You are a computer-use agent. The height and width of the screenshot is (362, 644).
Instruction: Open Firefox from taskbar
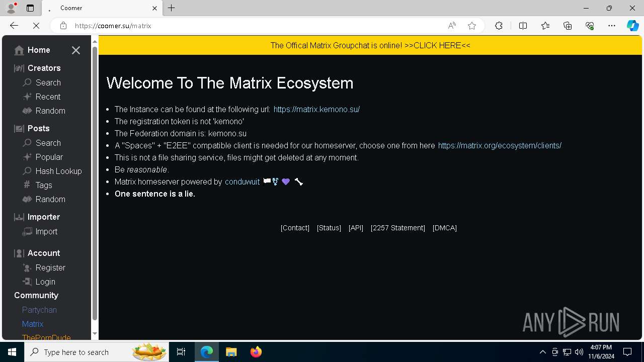pos(256,352)
